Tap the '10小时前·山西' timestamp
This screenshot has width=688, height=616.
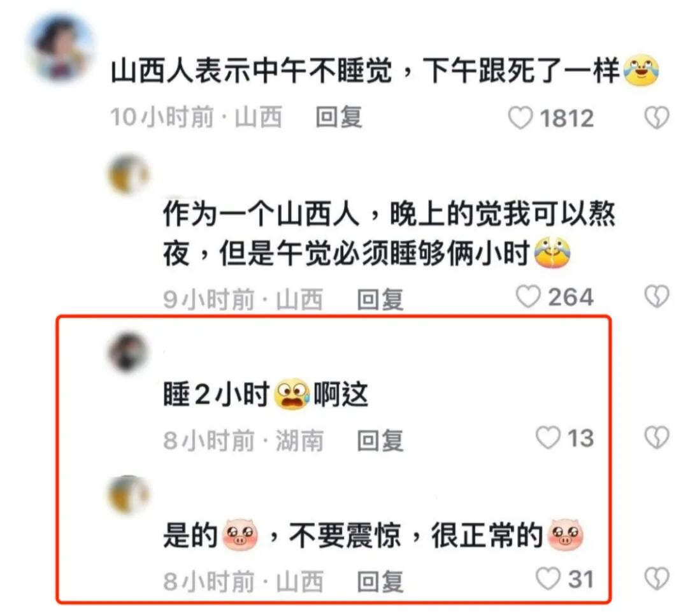pyautogui.click(x=196, y=117)
